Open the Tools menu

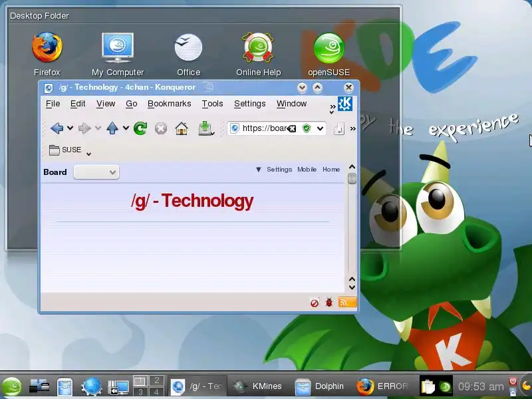[212, 104]
